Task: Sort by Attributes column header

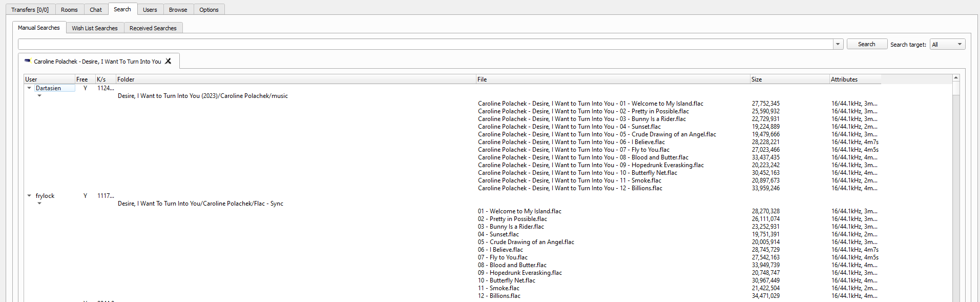Action: tap(855, 79)
